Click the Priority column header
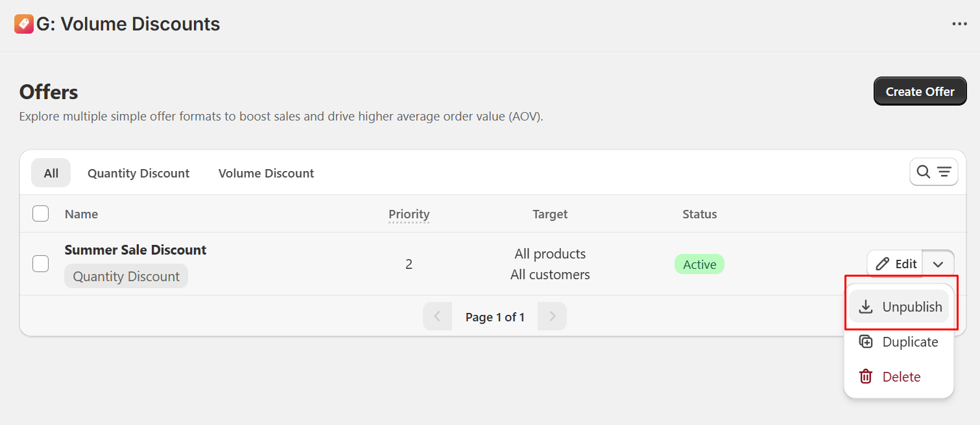Image resolution: width=980 pixels, height=425 pixels. pos(409,214)
